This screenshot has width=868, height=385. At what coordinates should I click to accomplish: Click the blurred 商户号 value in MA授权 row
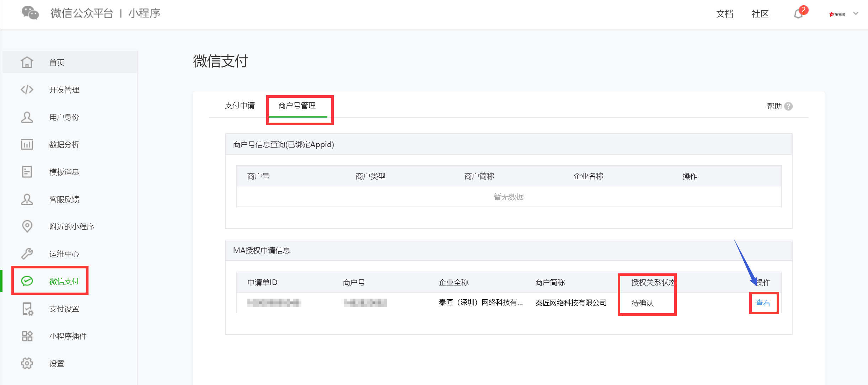click(x=365, y=303)
